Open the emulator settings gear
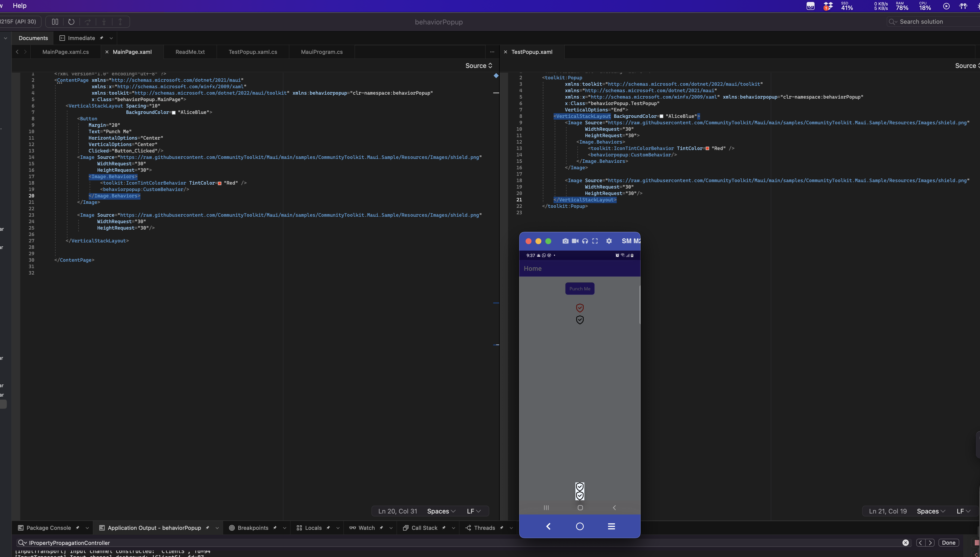Image resolution: width=980 pixels, height=557 pixels. point(609,241)
